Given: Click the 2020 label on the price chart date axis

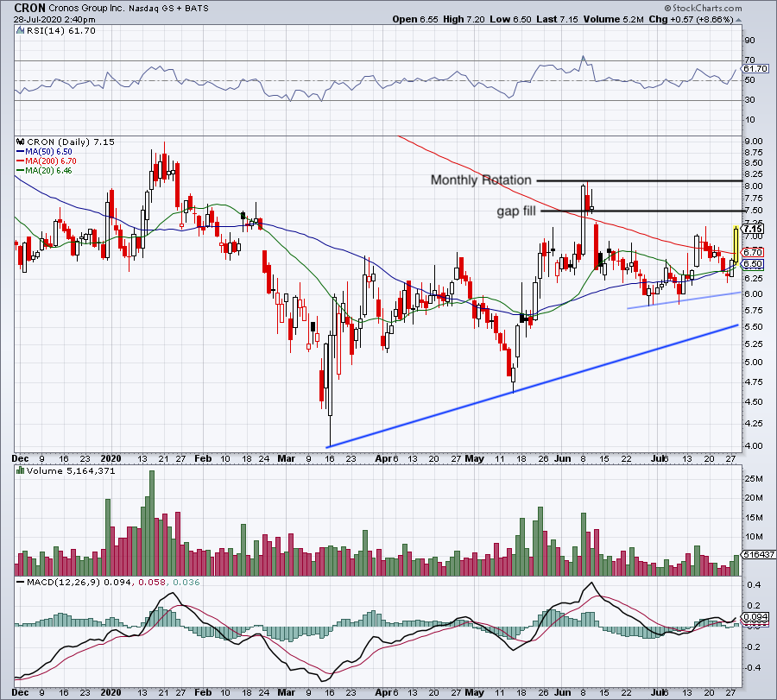Looking at the screenshot, I should point(111,458).
